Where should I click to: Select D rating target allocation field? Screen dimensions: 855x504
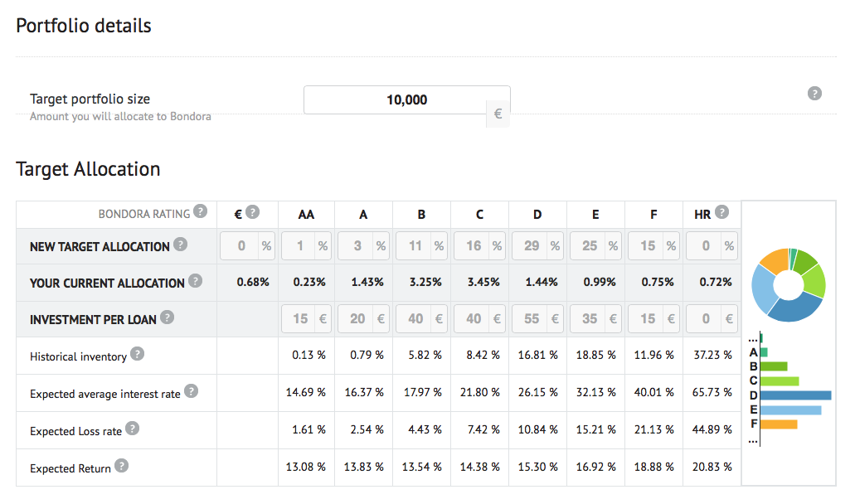[529, 246]
